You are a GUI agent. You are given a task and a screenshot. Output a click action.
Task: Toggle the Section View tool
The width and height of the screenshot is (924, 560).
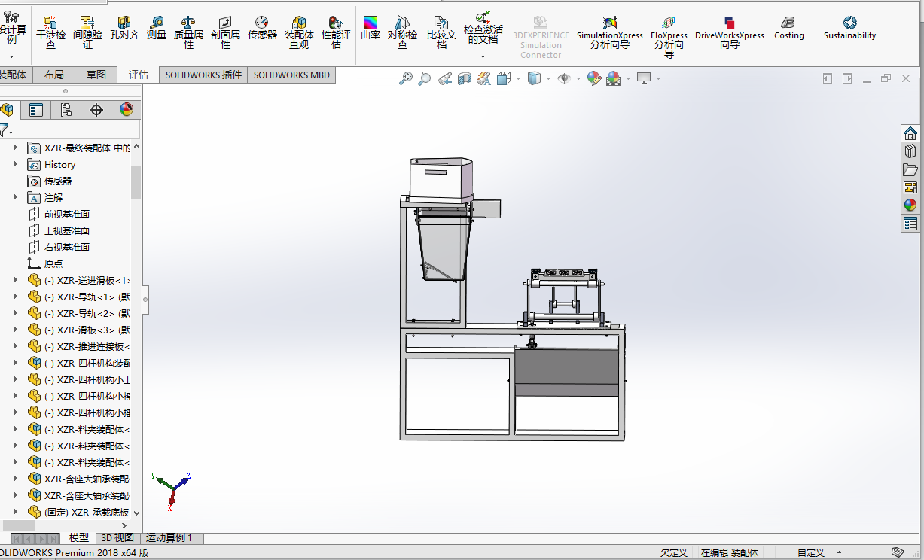click(x=465, y=78)
